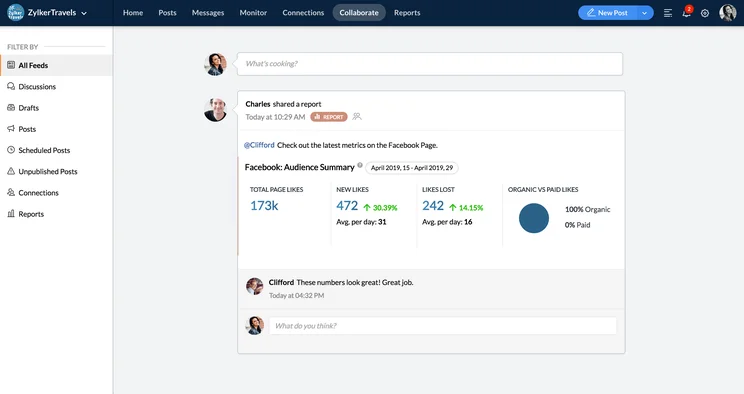Click the REPORT tag badge
This screenshot has width=744, height=394.
329,117
